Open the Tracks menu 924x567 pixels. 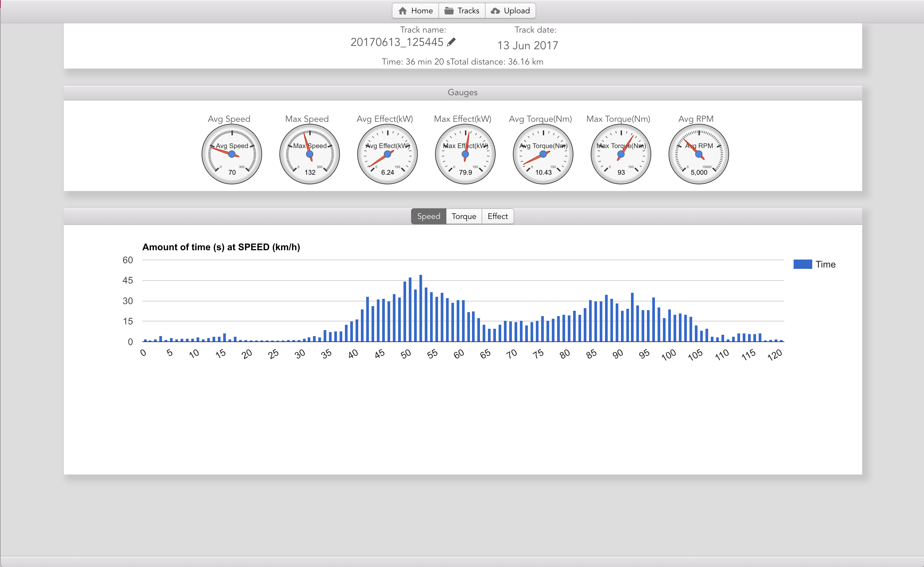[461, 10]
